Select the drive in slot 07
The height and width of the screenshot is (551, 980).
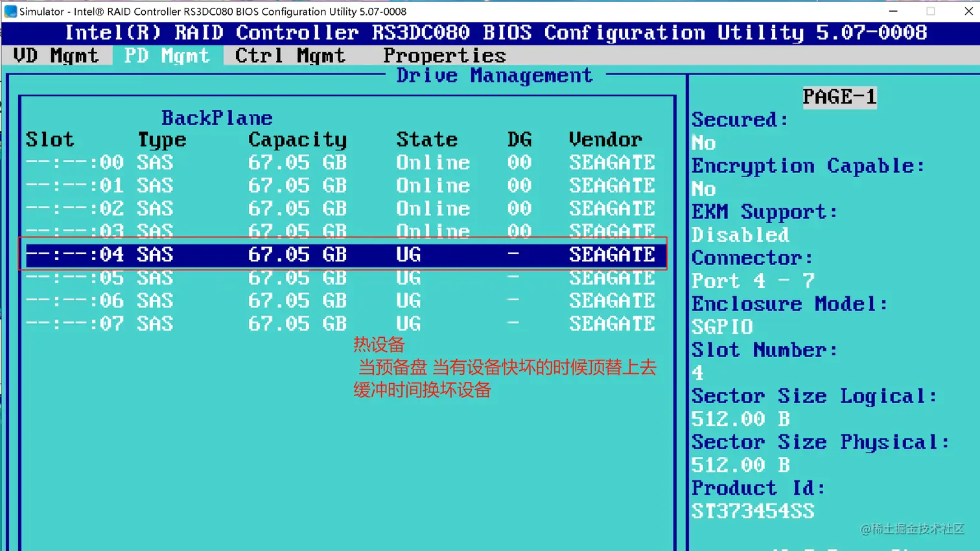point(340,323)
